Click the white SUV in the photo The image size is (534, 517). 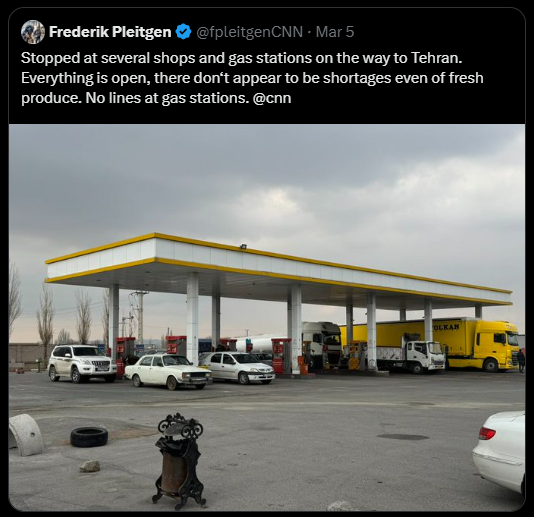pyautogui.click(x=82, y=363)
